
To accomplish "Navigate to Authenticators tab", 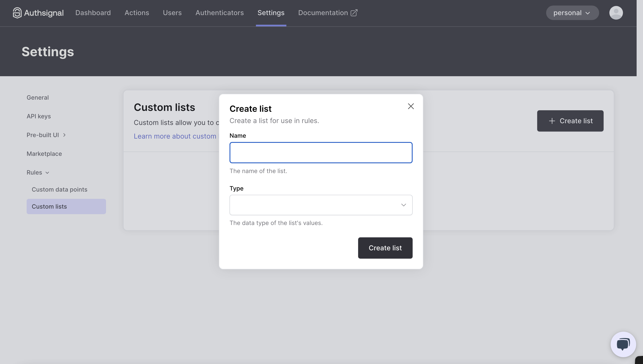I will click(220, 13).
